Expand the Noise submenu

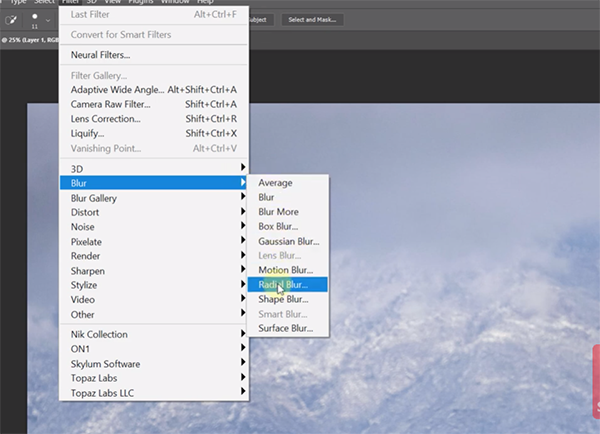click(x=154, y=227)
